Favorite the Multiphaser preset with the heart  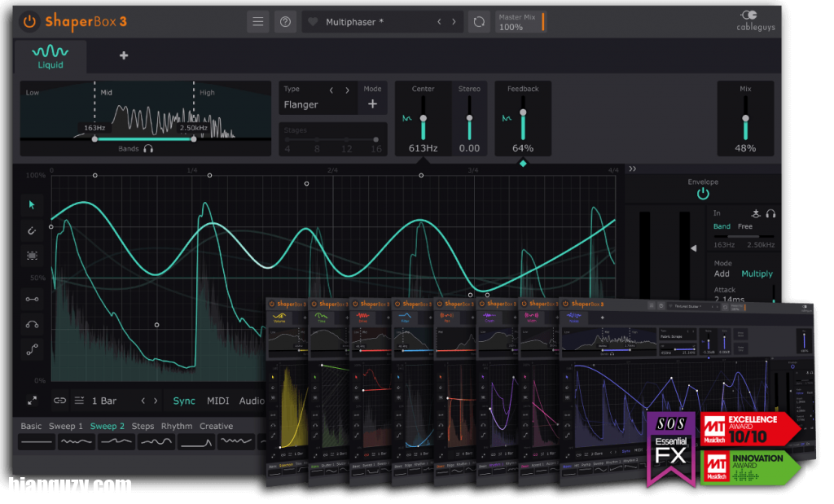(313, 22)
